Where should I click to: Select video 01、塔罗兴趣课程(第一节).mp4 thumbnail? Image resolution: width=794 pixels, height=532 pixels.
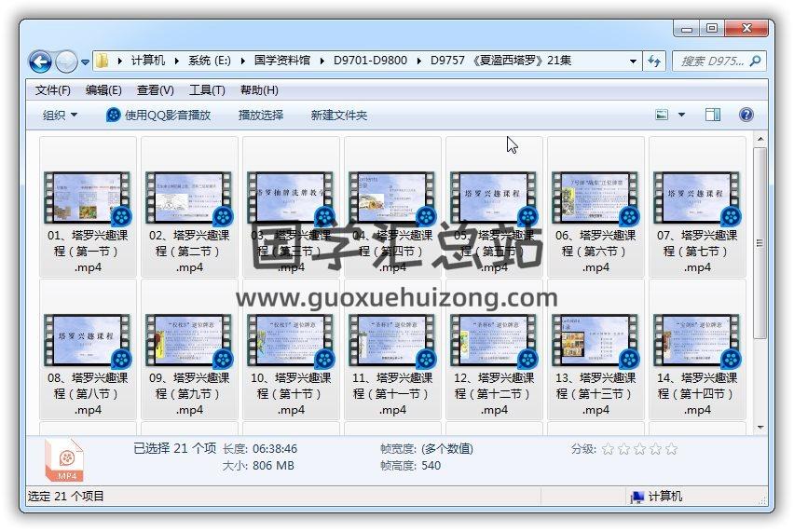(x=88, y=198)
